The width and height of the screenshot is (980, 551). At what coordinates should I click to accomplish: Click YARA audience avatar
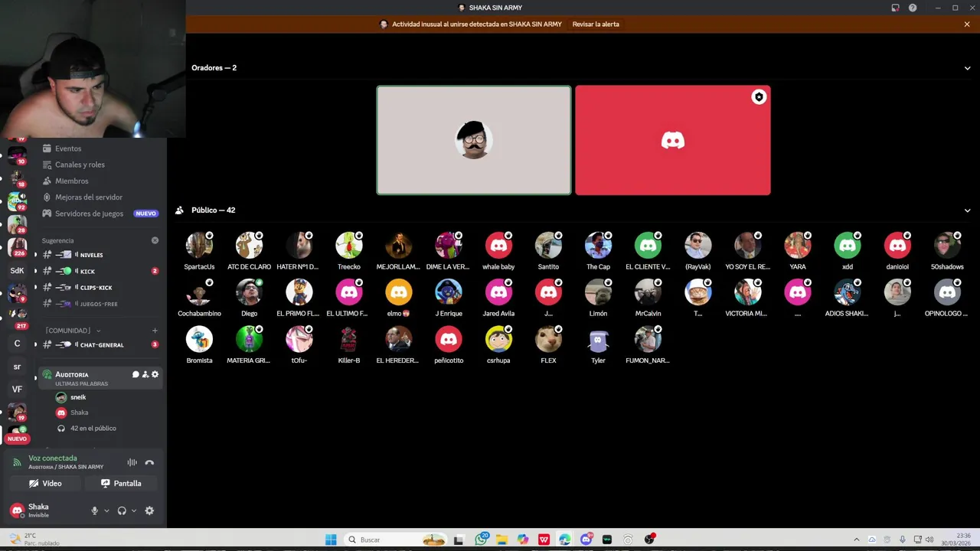point(798,246)
